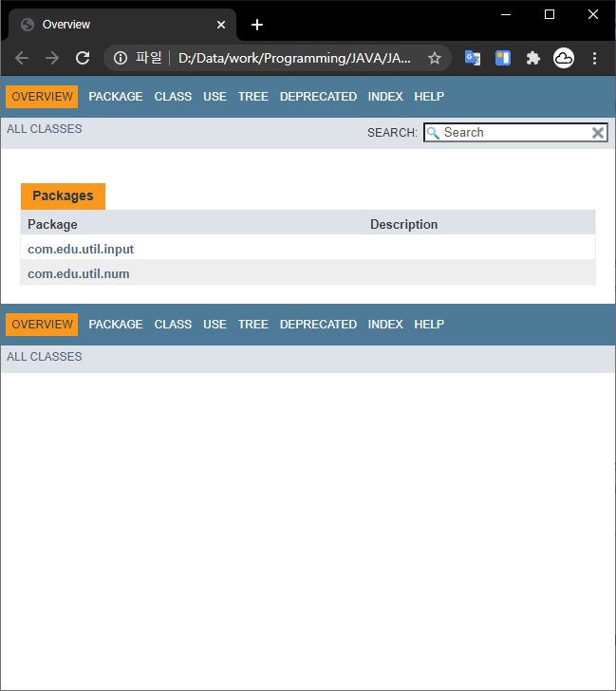Go back using the browser back arrow
The width and height of the screenshot is (616, 691).
(x=22, y=58)
